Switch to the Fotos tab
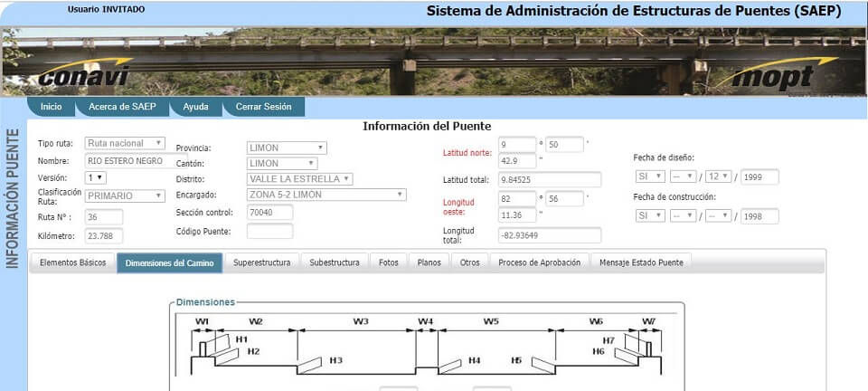This screenshot has width=868, height=391. pyautogui.click(x=389, y=262)
